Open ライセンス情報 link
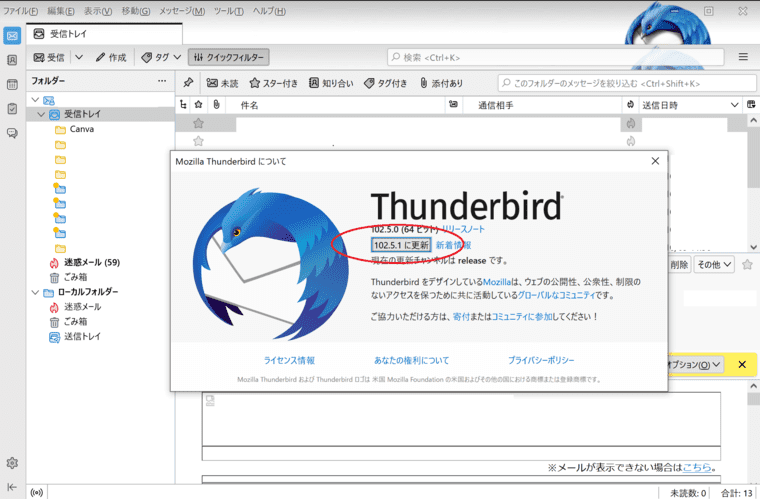 [289, 360]
